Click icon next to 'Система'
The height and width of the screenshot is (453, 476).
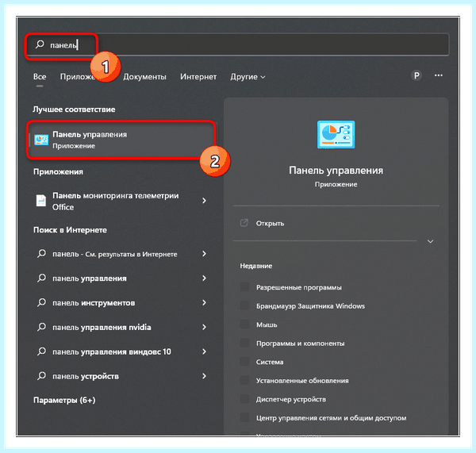pyautogui.click(x=244, y=362)
